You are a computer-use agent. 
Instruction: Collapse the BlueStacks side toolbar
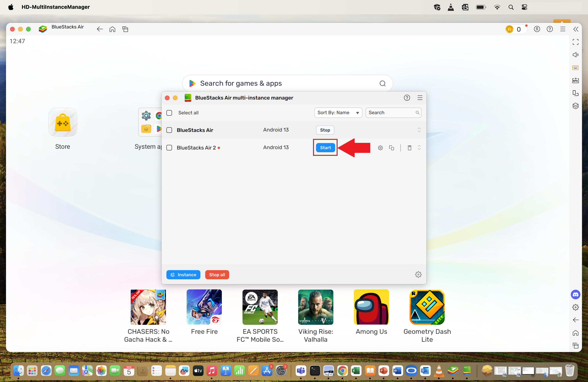pyautogui.click(x=575, y=29)
